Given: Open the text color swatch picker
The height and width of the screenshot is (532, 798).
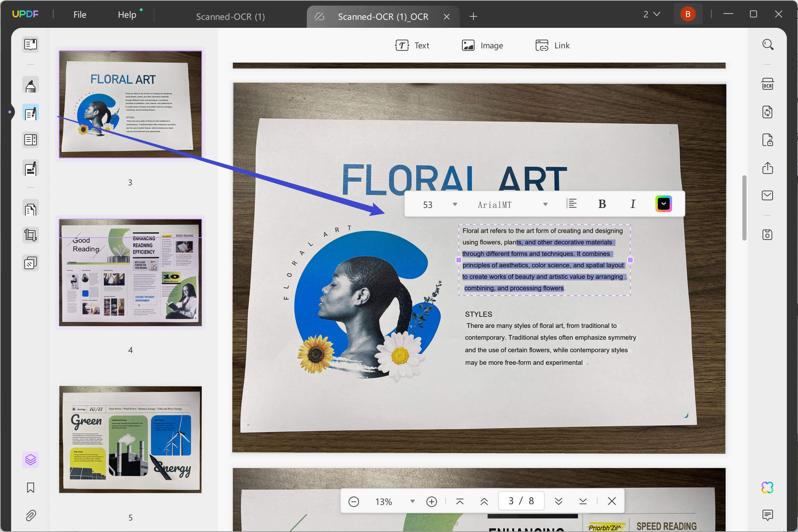Looking at the screenshot, I should [663, 204].
